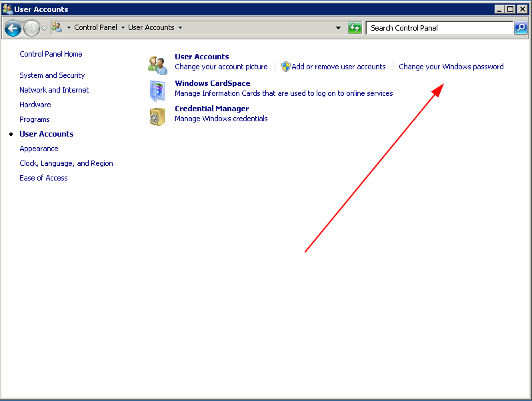The width and height of the screenshot is (532, 401).
Task: Open the Credential Manager heading link
Action: 212,109
